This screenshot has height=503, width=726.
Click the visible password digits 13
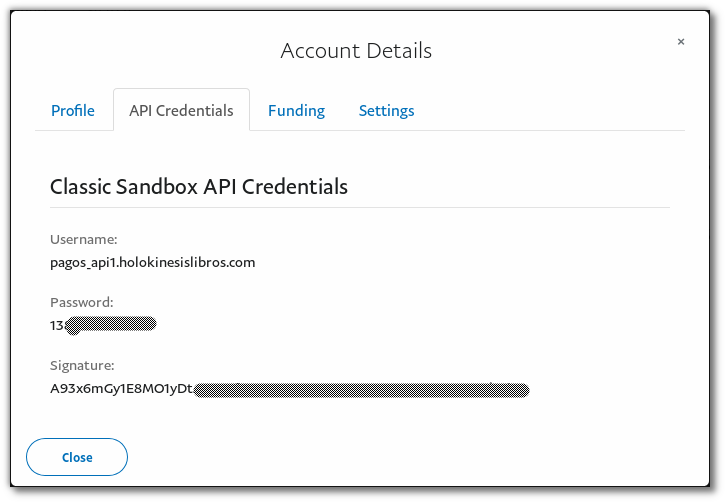tap(56, 326)
